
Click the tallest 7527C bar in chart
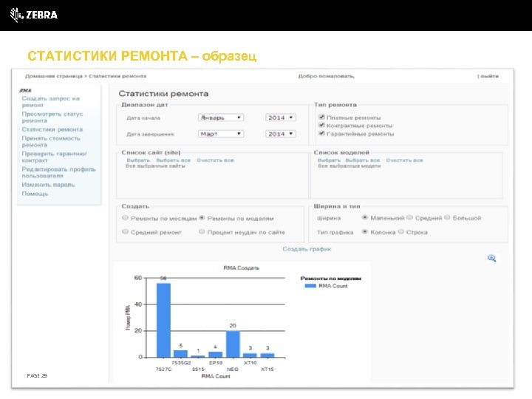point(163,320)
